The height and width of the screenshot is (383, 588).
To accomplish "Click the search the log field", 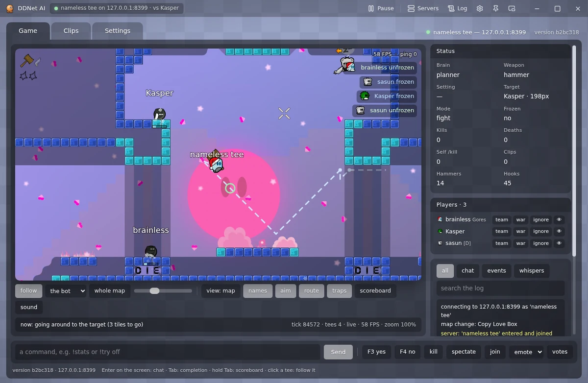I will click(x=500, y=288).
